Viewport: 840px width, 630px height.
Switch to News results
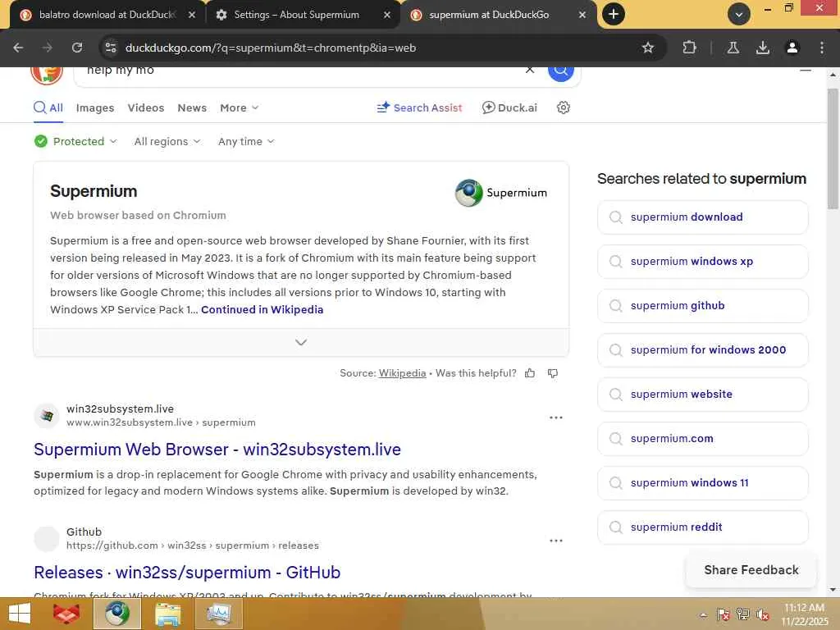192,107
